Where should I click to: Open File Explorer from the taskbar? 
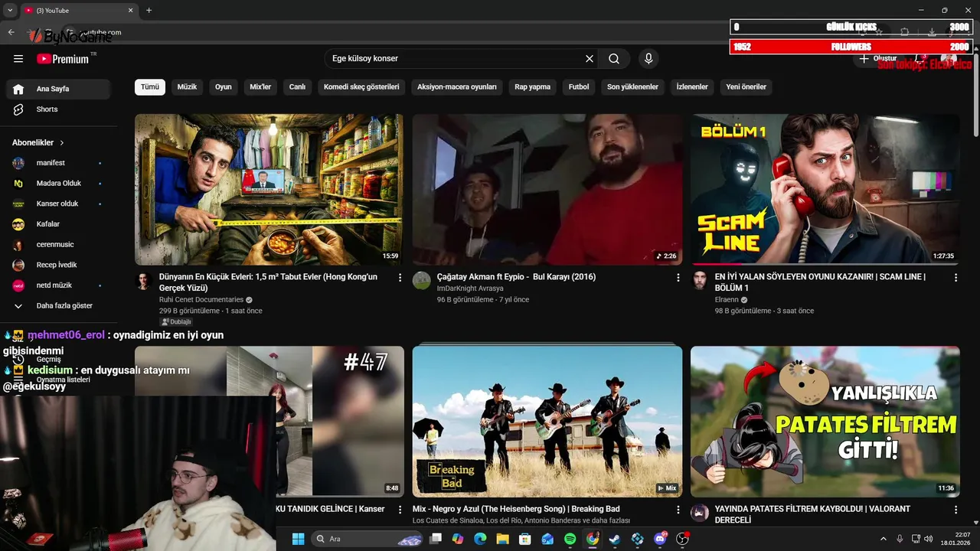tap(502, 539)
